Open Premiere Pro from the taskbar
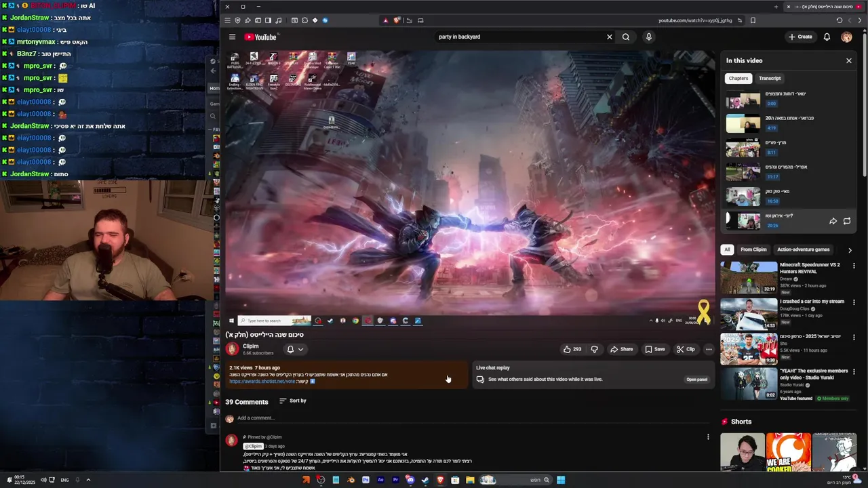Viewport: 868px width, 488px height. [x=395, y=480]
